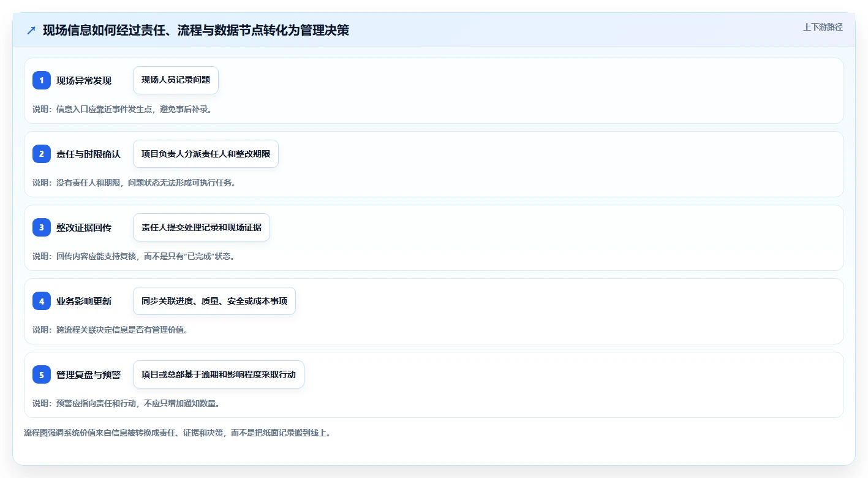This screenshot has width=868, height=478.
Task: Click the 同步关联进度、质量、安全或成本事项 node
Action: 214,301
